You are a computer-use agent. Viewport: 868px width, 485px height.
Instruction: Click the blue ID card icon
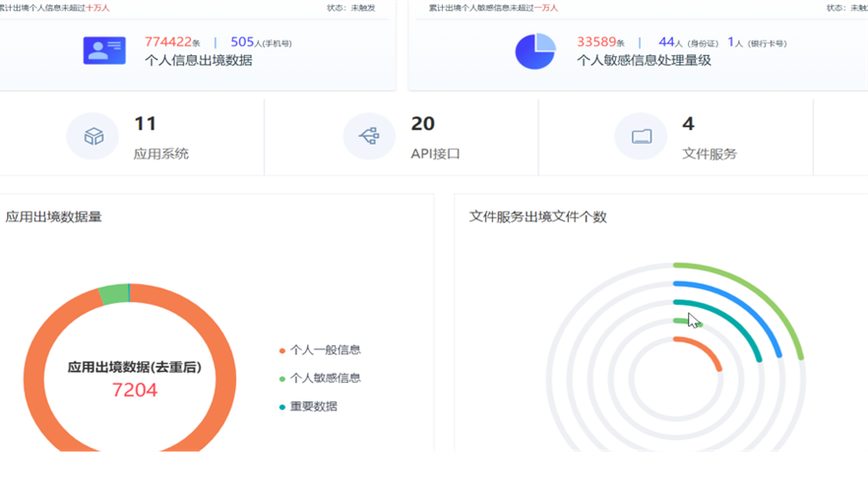(x=104, y=50)
